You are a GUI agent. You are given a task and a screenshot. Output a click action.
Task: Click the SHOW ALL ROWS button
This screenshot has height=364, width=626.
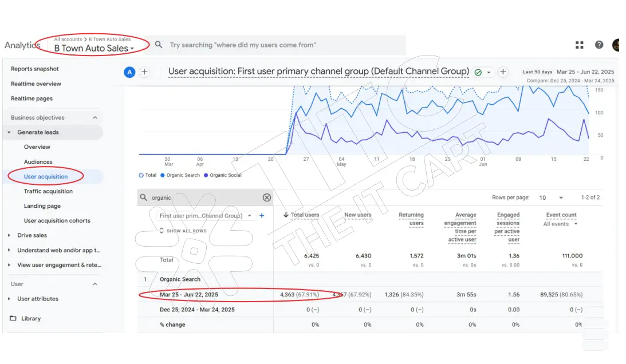pos(183,231)
